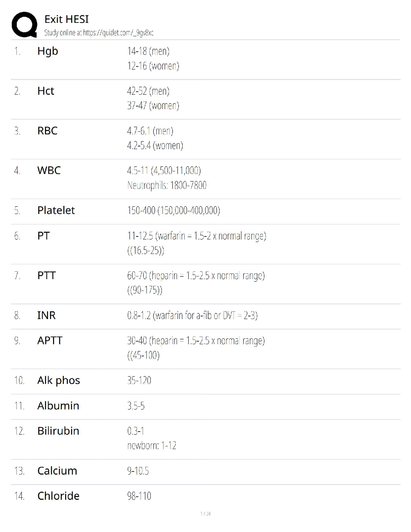The image size is (411, 532).
Task: Select the Platelet term
Action: point(56,211)
